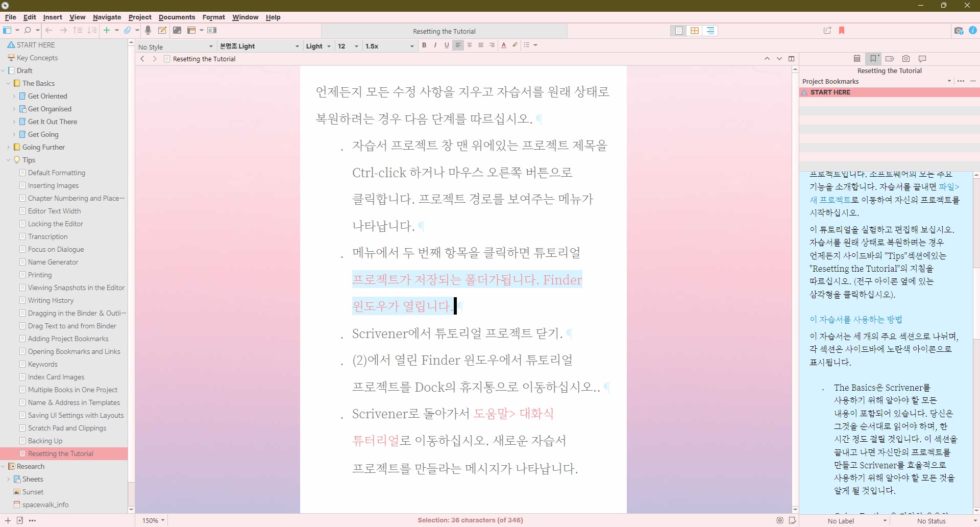The width and height of the screenshot is (980, 527).
Task: Add new item at binder footer
Action: click(x=8, y=520)
